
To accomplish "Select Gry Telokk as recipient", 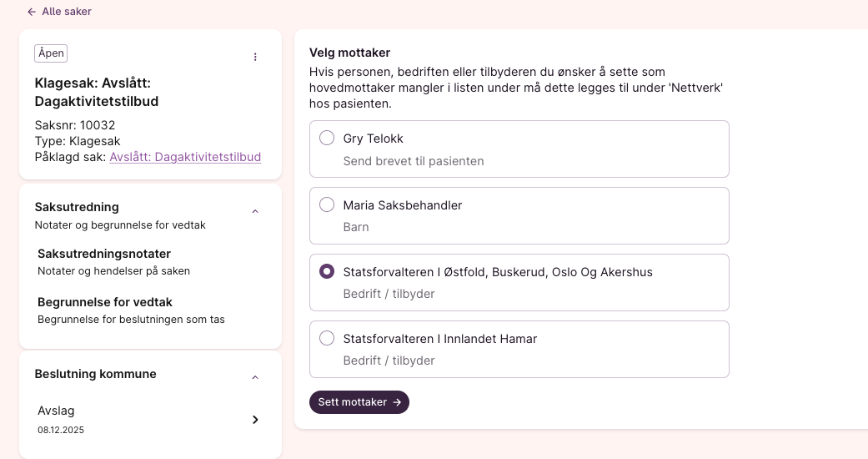I will pyautogui.click(x=328, y=139).
